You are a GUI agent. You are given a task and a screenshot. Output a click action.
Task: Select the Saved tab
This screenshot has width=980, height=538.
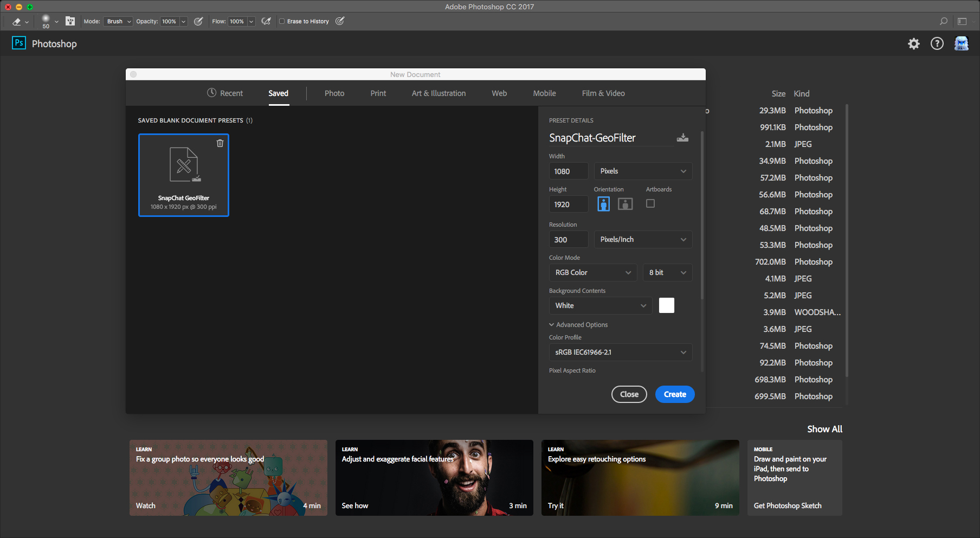(x=279, y=93)
